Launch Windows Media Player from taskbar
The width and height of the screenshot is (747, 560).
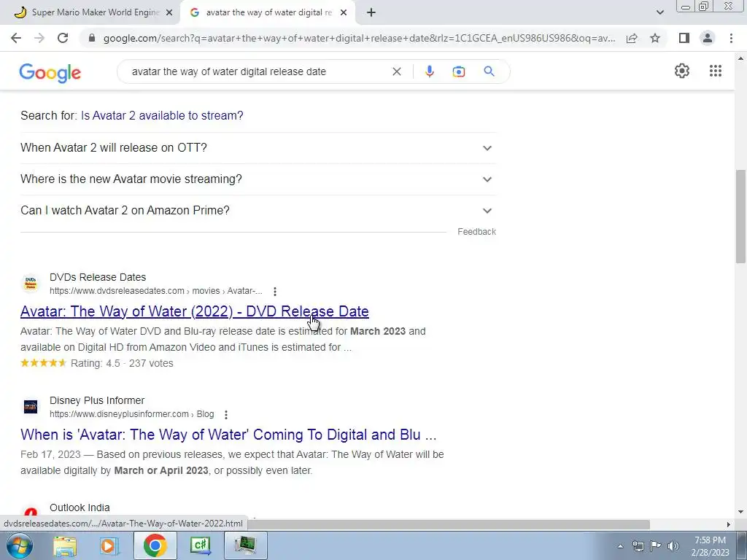click(x=109, y=545)
